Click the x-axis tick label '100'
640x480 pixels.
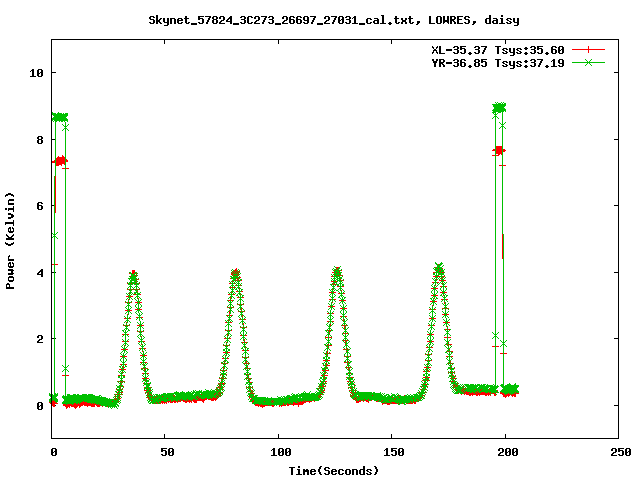(x=281, y=452)
